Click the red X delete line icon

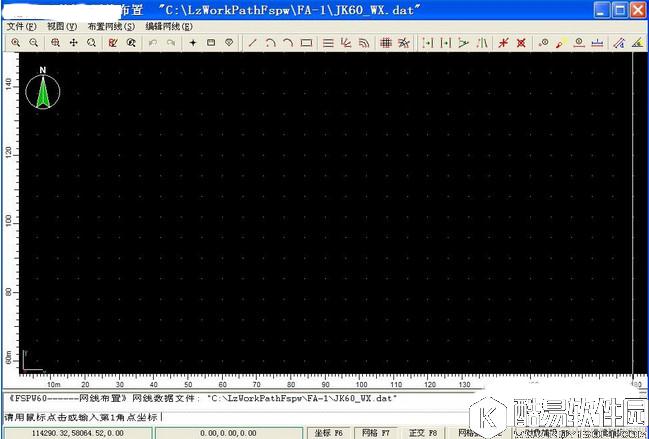[521, 43]
